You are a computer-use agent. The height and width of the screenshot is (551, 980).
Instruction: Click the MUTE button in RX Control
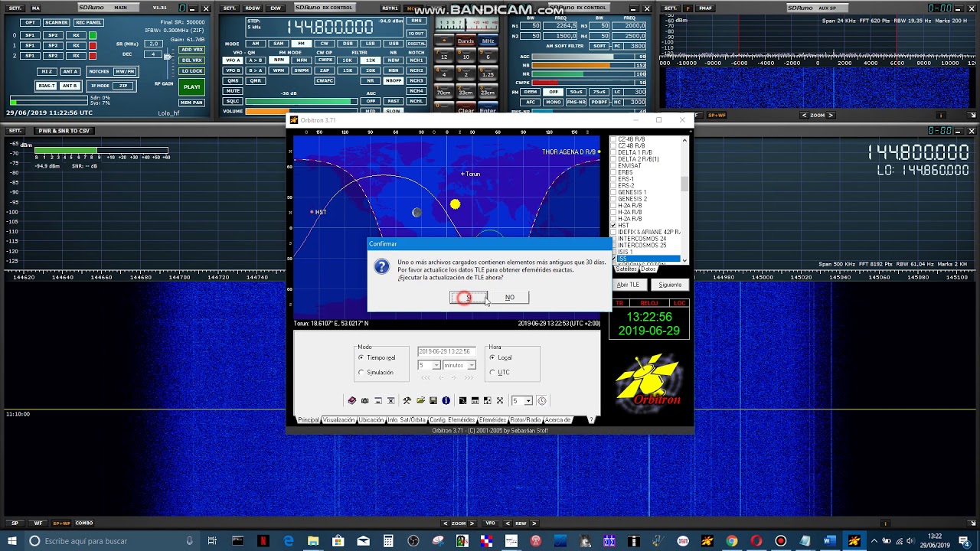pos(233,91)
